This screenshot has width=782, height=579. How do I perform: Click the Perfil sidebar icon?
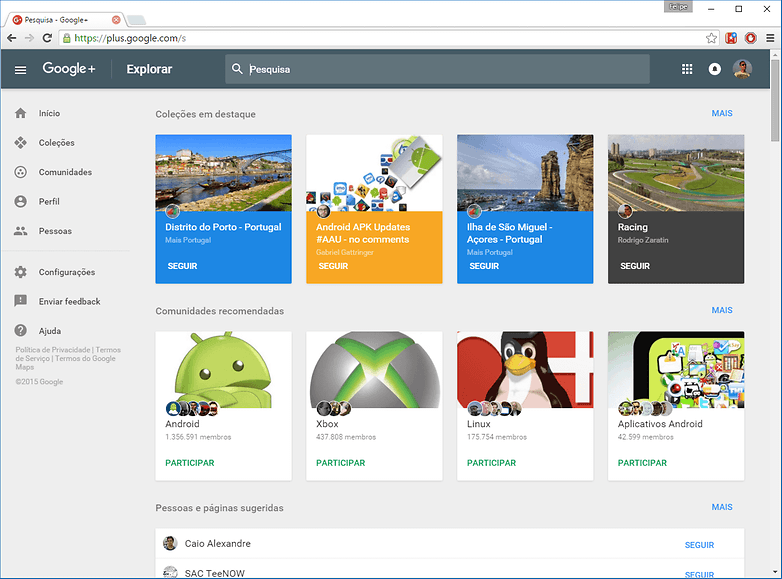point(20,201)
